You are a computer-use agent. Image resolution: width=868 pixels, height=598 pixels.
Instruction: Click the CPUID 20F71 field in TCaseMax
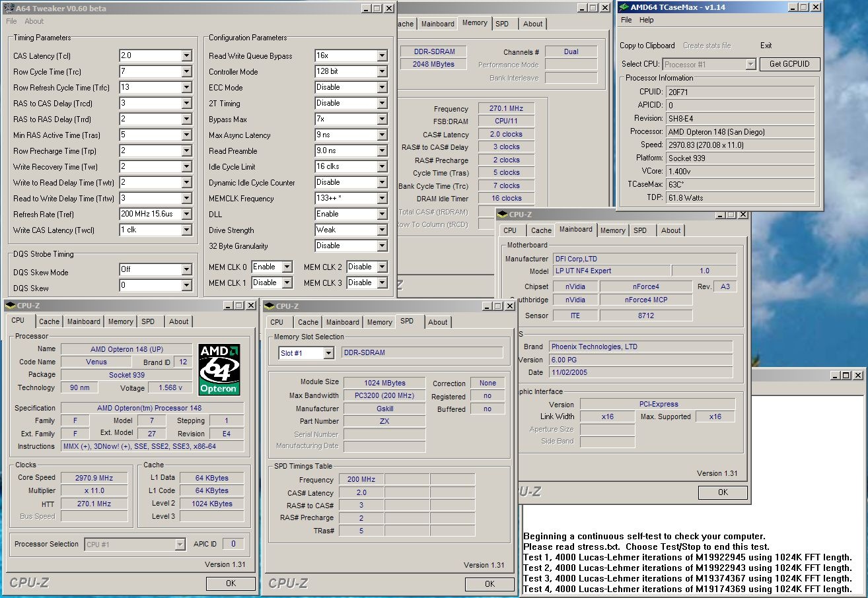(x=740, y=92)
